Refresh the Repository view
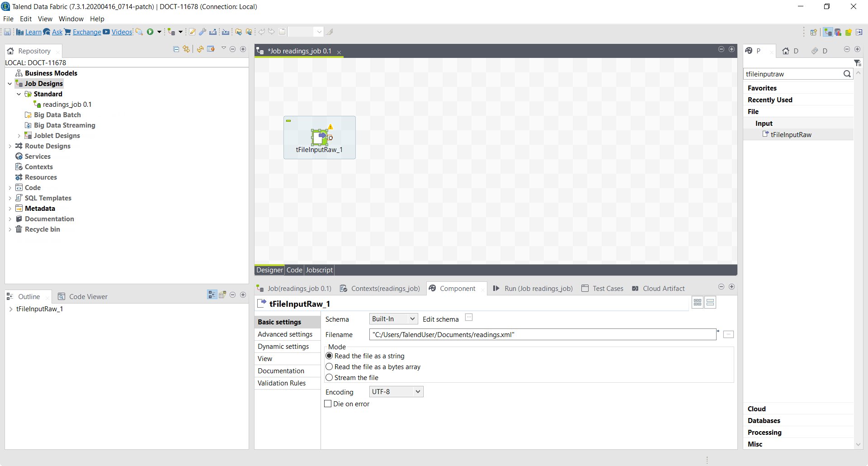The height and width of the screenshot is (466, 868). (200, 49)
